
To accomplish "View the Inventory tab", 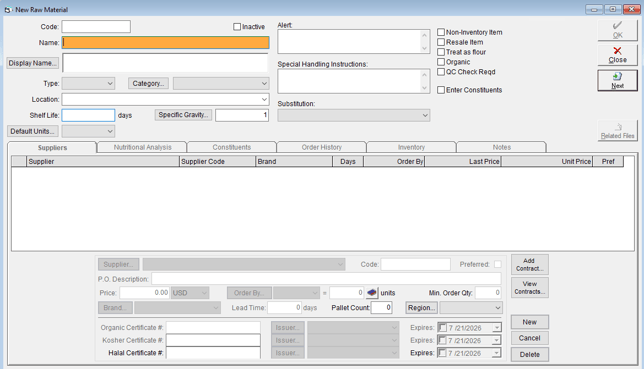I will pyautogui.click(x=411, y=147).
